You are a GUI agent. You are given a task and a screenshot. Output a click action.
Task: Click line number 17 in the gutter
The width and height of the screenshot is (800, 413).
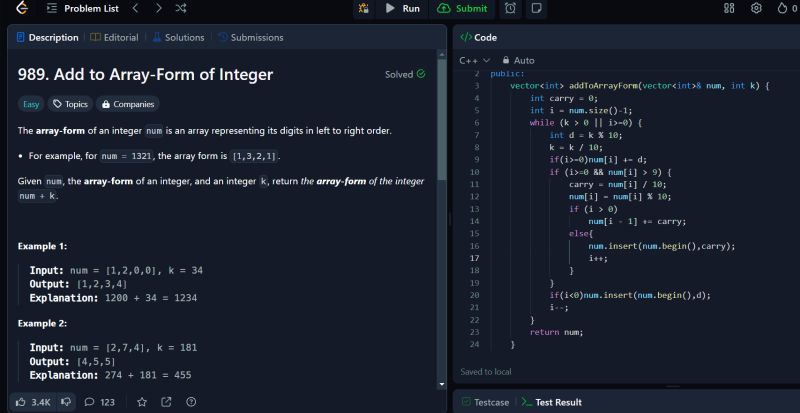(474, 258)
